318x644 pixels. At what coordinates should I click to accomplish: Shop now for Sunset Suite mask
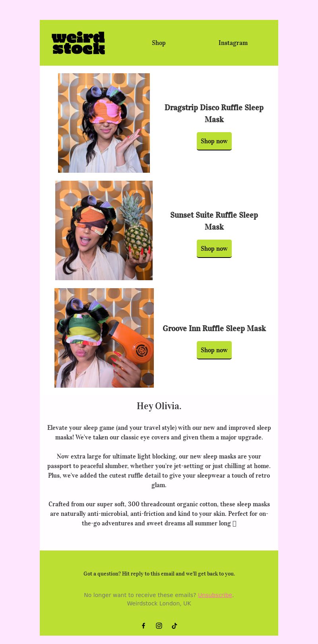click(x=214, y=249)
